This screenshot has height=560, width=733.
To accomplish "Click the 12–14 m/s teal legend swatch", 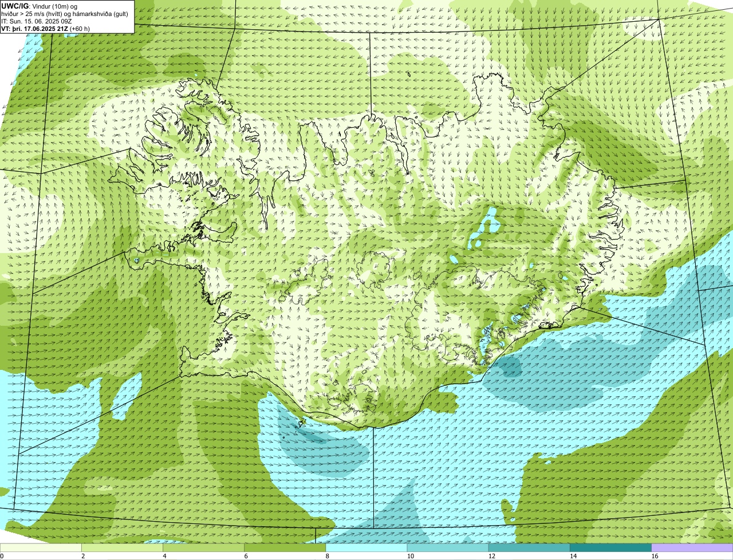I will (x=529, y=548).
